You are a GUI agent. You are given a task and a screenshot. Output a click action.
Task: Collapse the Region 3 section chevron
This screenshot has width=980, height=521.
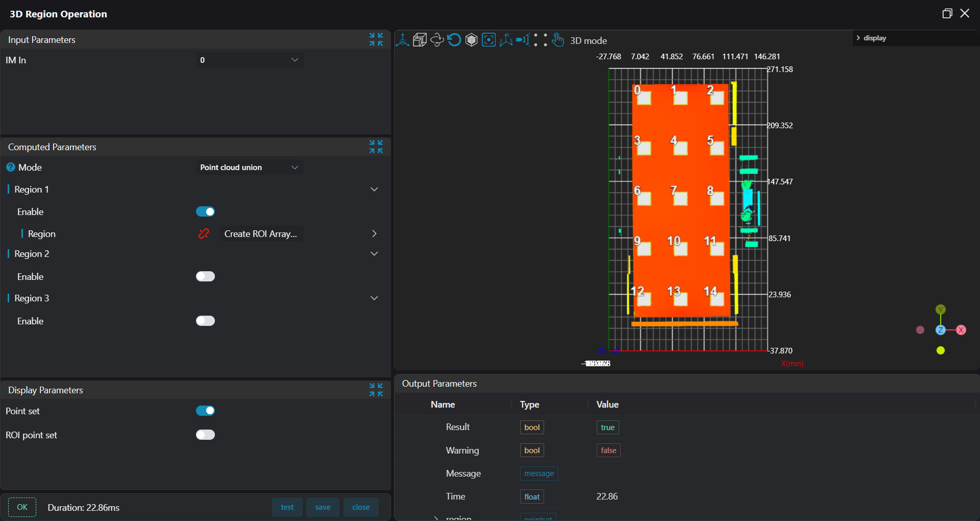click(x=374, y=298)
